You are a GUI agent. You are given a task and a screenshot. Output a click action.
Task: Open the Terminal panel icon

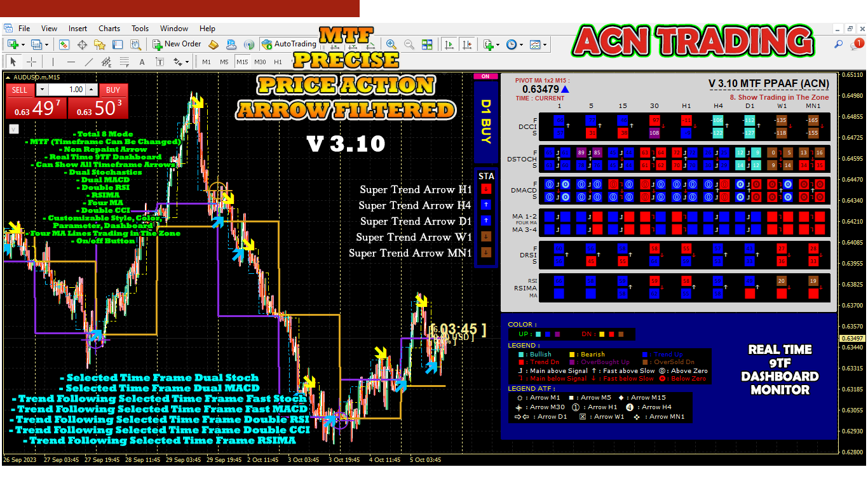click(118, 44)
